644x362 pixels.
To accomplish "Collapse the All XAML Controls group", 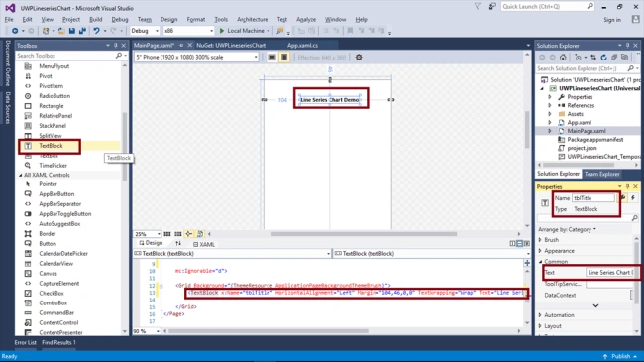I will click(20, 175).
